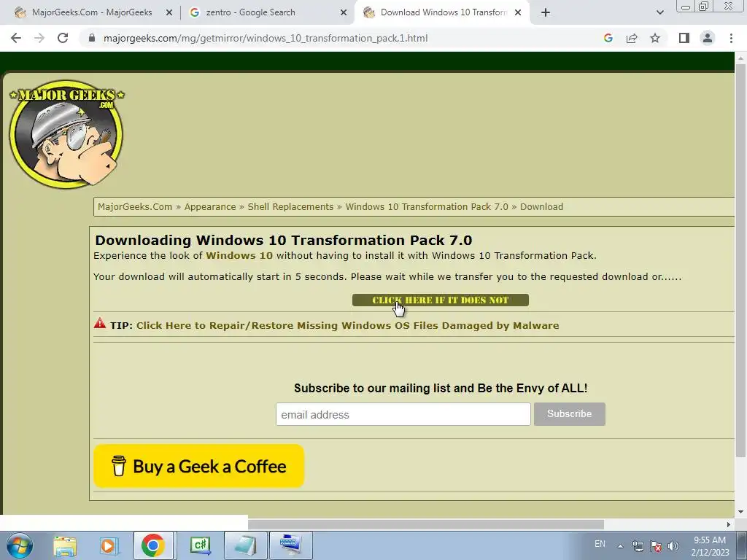Open MajorGeeks.Com breadcrumb link
The image size is (747, 560).
(x=135, y=206)
